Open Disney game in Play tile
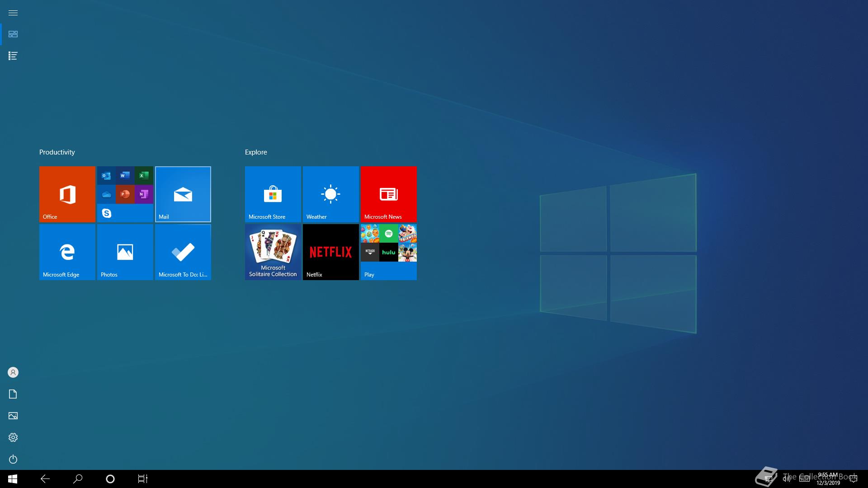The height and width of the screenshot is (488, 868). (x=407, y=252)
